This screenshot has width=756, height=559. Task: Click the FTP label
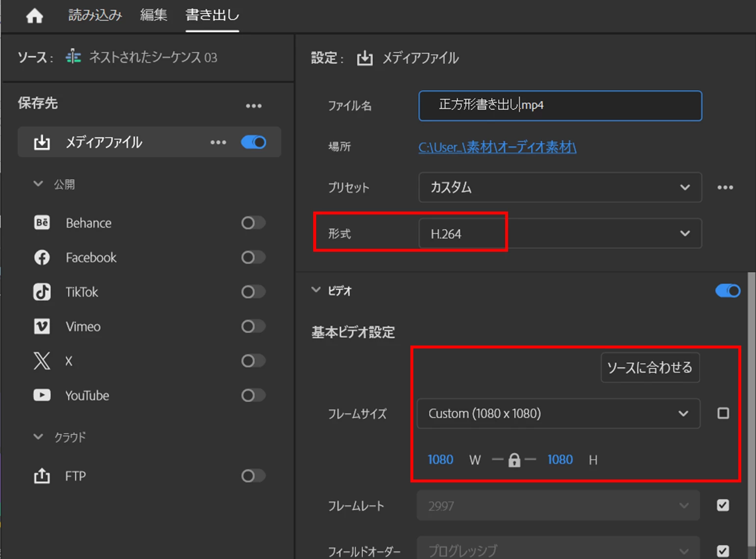click(x=76, y=476)
